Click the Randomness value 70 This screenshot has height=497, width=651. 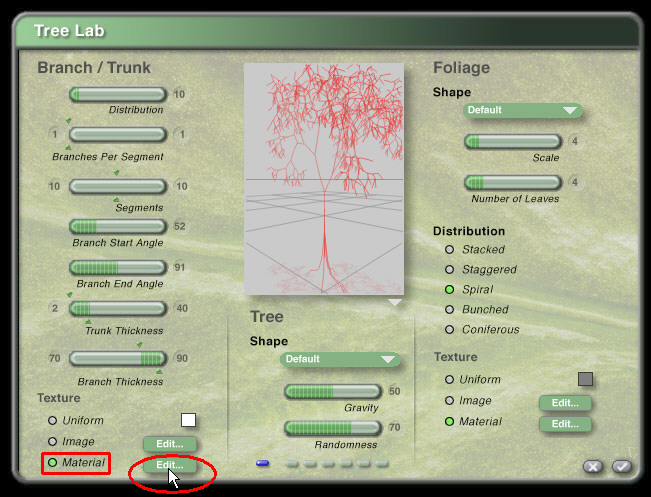394,428
